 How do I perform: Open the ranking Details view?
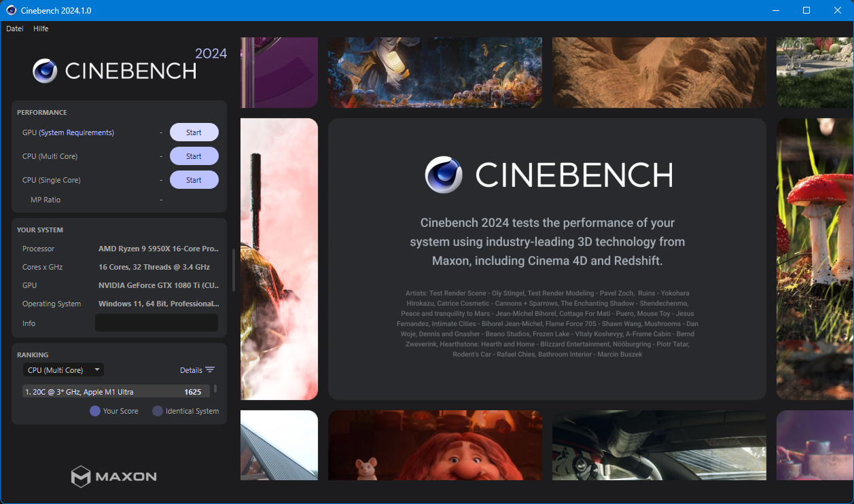click(x=191, y=370)
